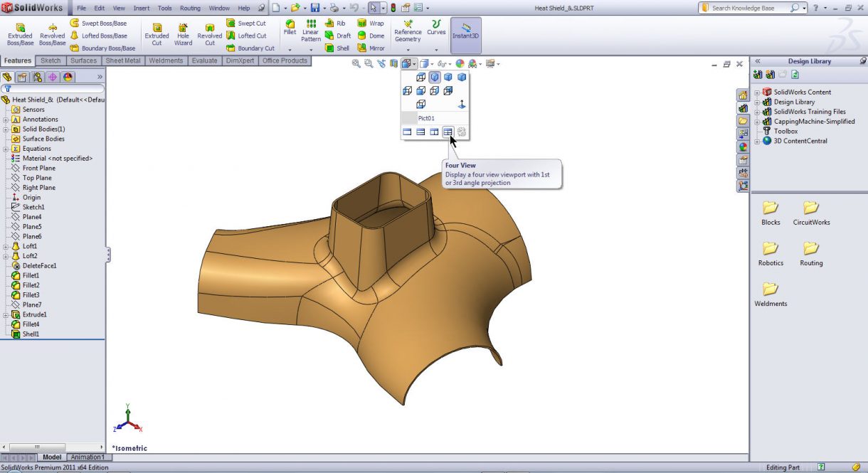Open the CircuitWorks folder
Image resolution: width=868 pixels, height=473 pixels.
point(811,213)
